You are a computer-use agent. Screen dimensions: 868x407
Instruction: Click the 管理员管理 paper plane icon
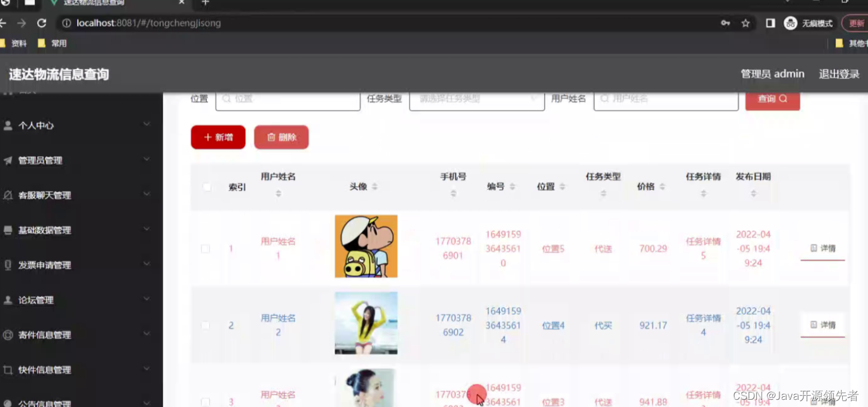[x=8, y=160]
